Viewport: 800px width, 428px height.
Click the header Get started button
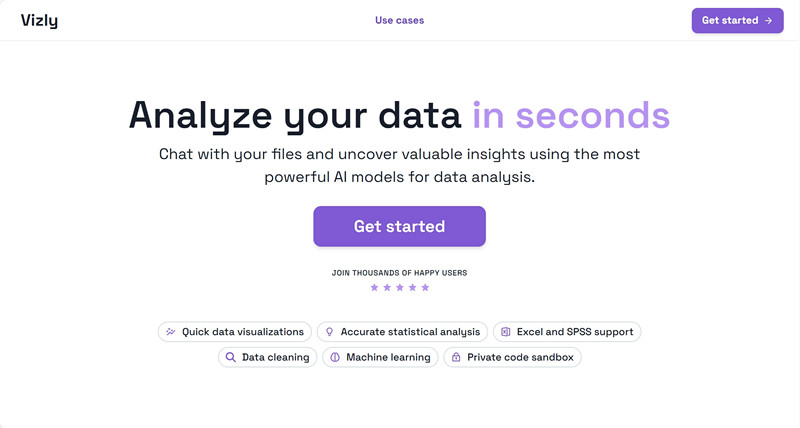point(737,20)
